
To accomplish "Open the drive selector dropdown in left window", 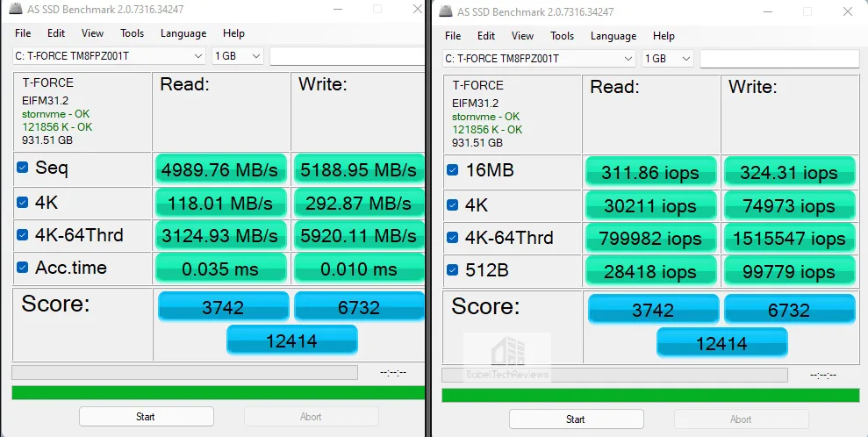I will pyautogui.click(x=110, y=56).
